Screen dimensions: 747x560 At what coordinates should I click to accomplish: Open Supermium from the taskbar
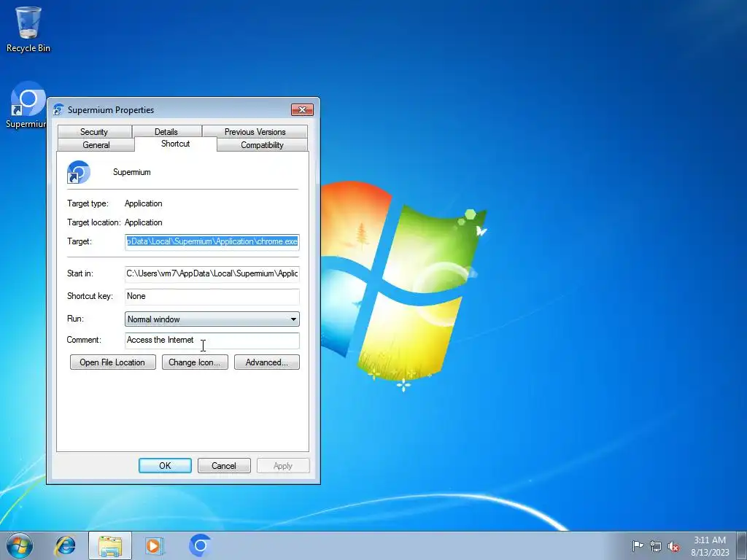(200, 545)
